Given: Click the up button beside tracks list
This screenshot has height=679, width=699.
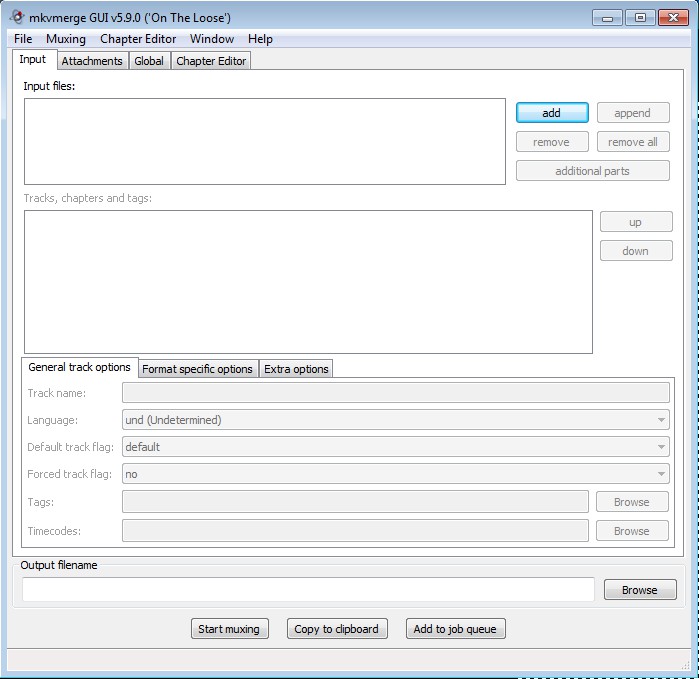Looking at the screenshot, I should [636, 222].
